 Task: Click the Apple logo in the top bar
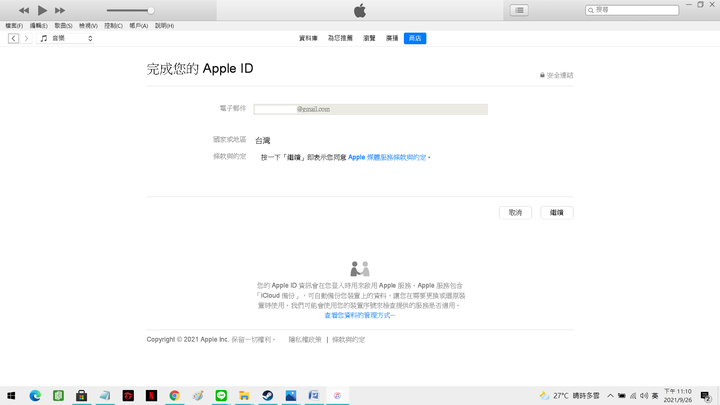point(360,10)
